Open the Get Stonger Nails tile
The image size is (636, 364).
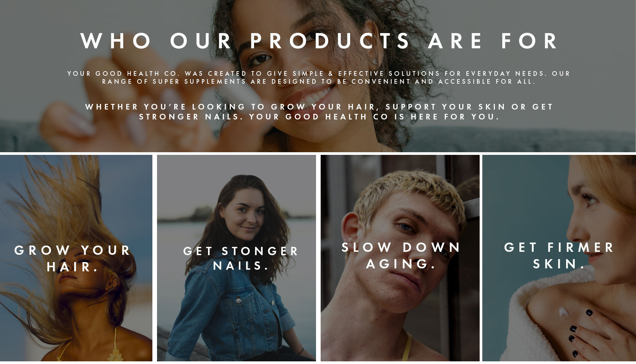(x=237, y=258)
